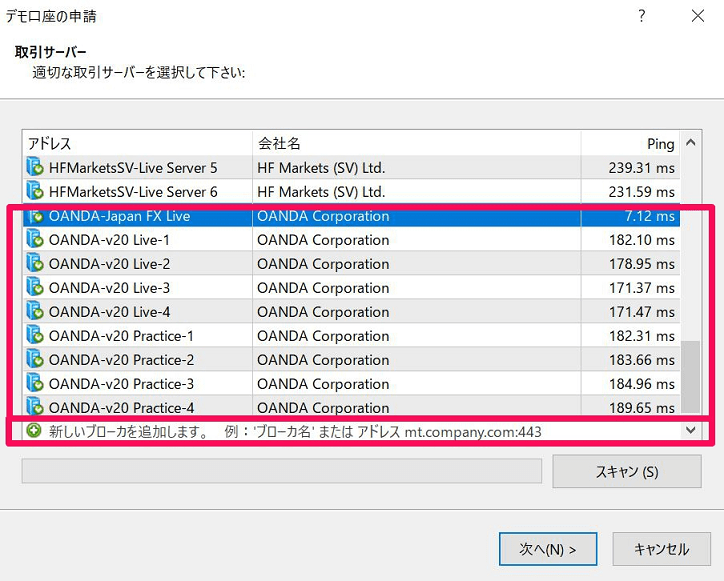Click the scan progress bar
724x581 pixels.
(281, 471)
